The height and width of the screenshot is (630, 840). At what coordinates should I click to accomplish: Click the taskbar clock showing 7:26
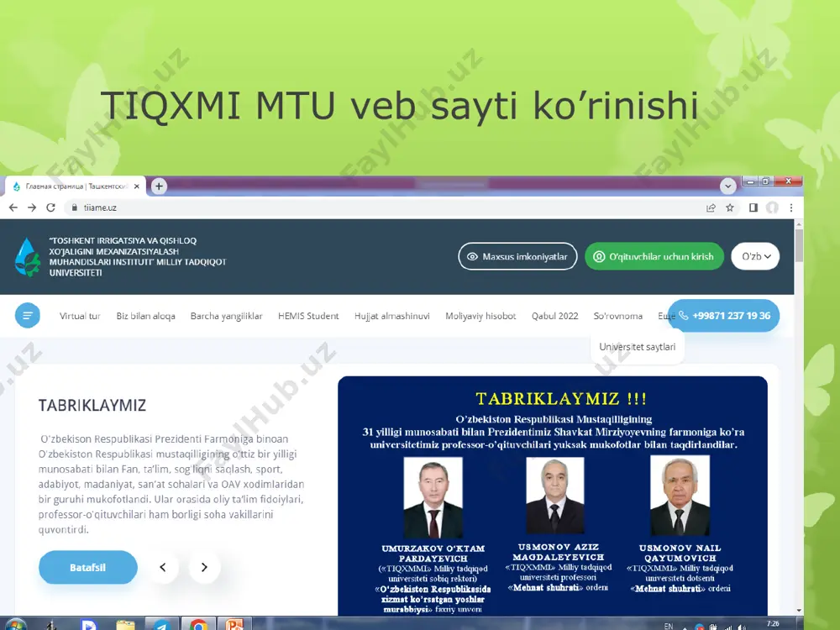point(773,624)
